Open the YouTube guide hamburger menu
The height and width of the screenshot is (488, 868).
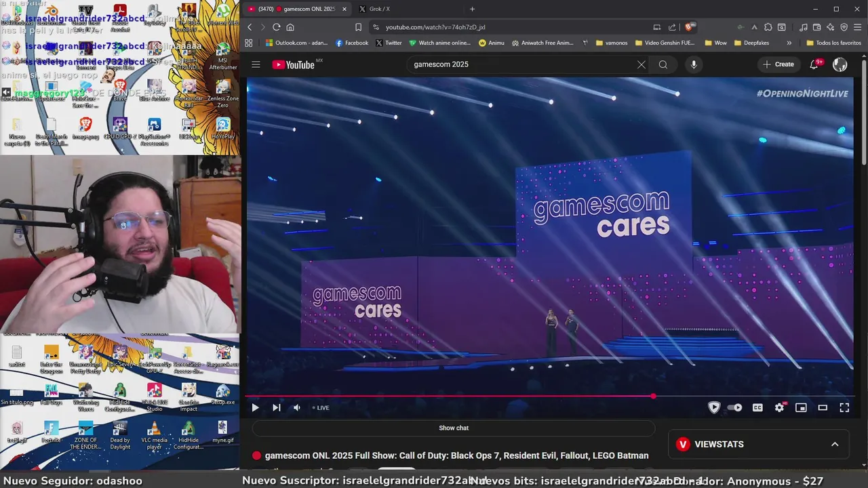pyautogui.click(x=256, y=64)
